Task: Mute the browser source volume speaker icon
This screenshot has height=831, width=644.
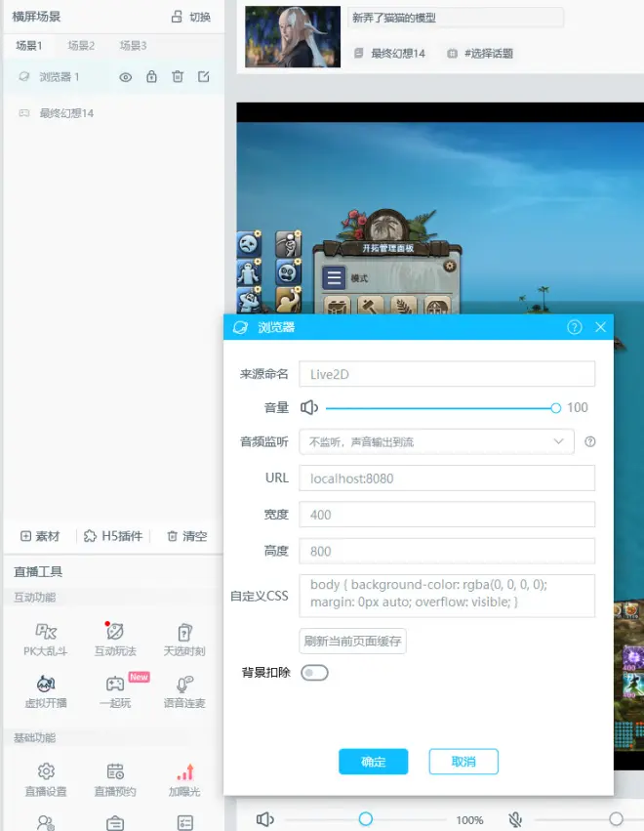Action: coord(309,407)
